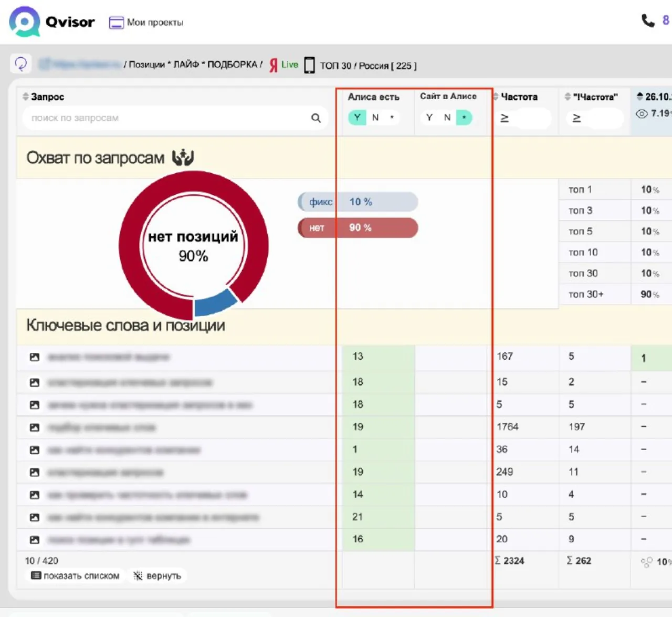Open Мои проекты from the header
Screen dimensions: 672x617
[146, 23]
